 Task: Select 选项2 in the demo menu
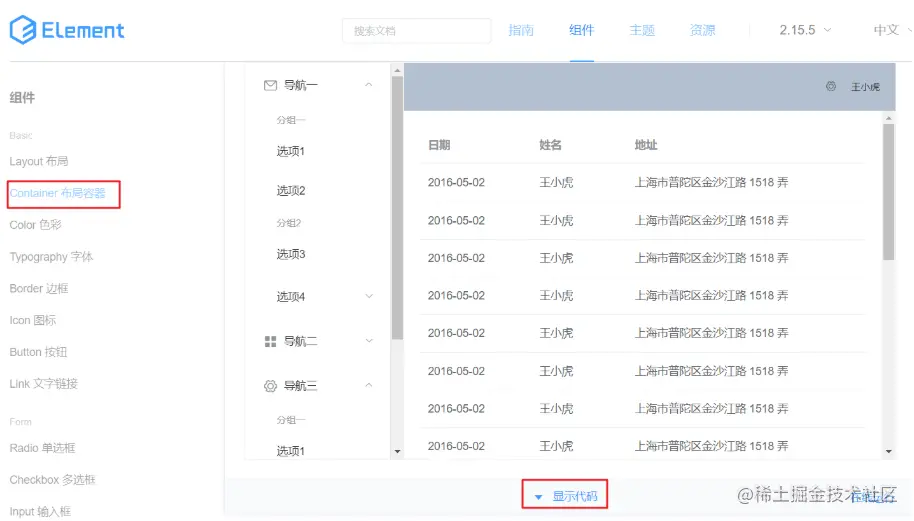click(290, 191)
